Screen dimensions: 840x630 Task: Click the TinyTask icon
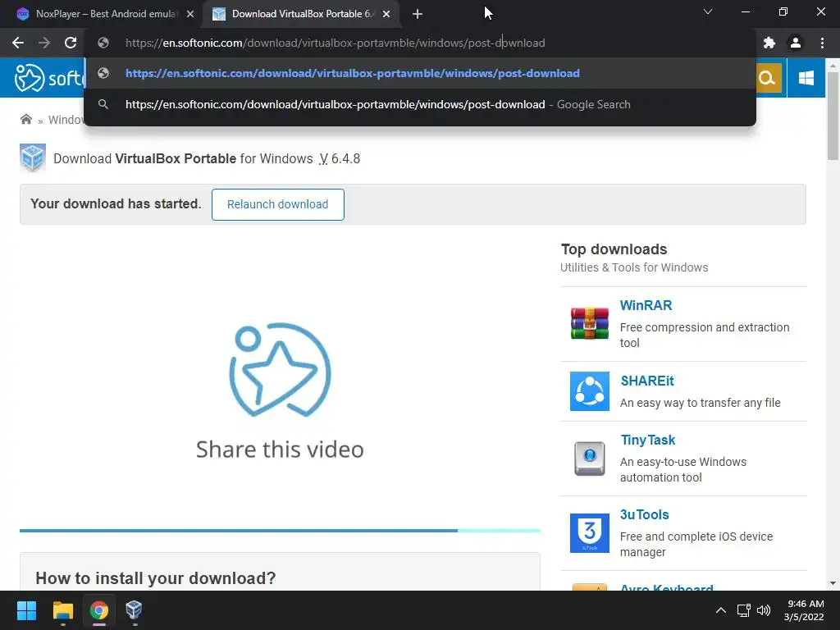coord(589,459)
